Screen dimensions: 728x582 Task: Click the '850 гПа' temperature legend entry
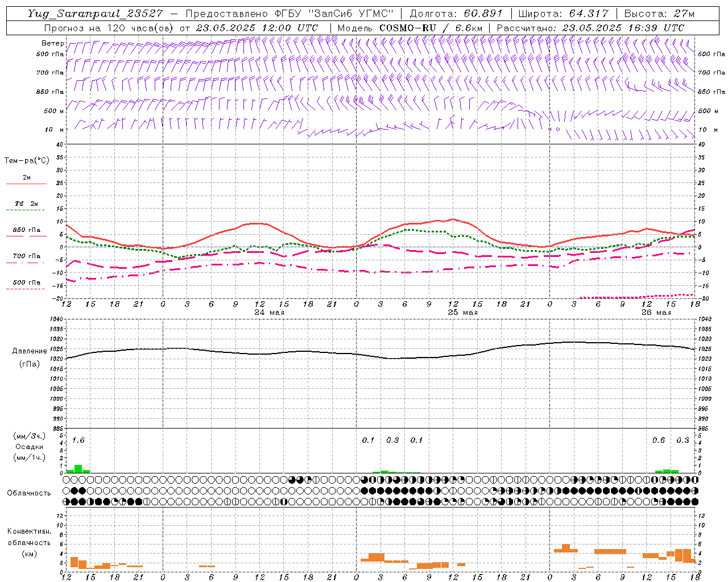[x=27, y=230]
